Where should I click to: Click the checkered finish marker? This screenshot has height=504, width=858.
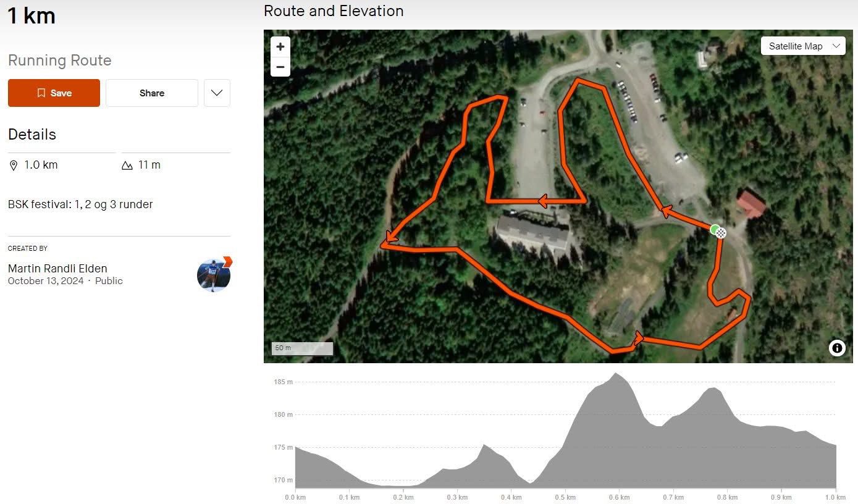click(x=721, y=233)
